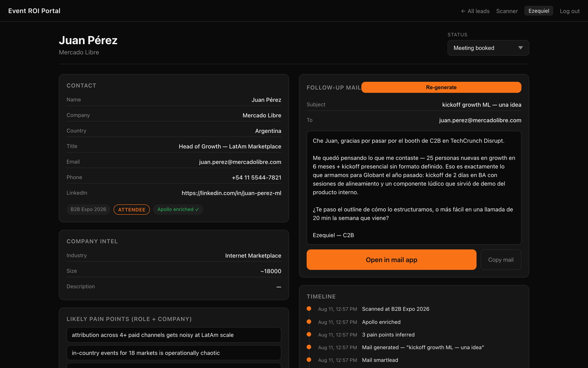Click the timeline text Mail smartlead
588x368 pixels.
380,360
